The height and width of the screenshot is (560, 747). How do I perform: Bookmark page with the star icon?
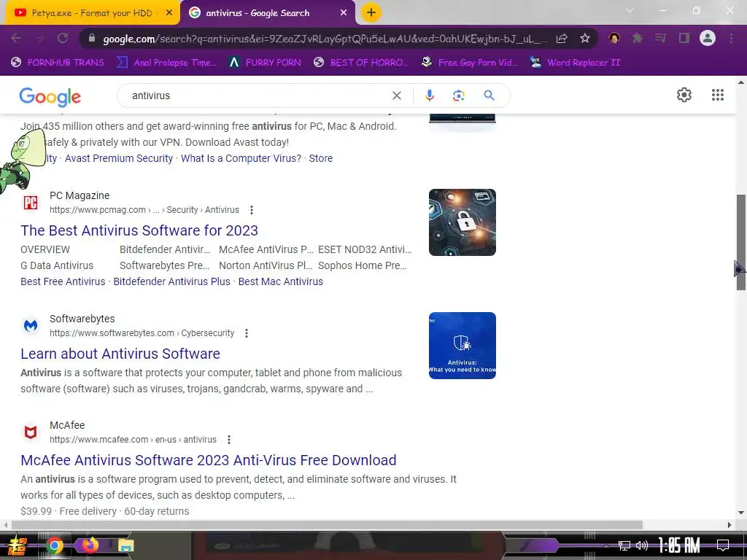585,38
